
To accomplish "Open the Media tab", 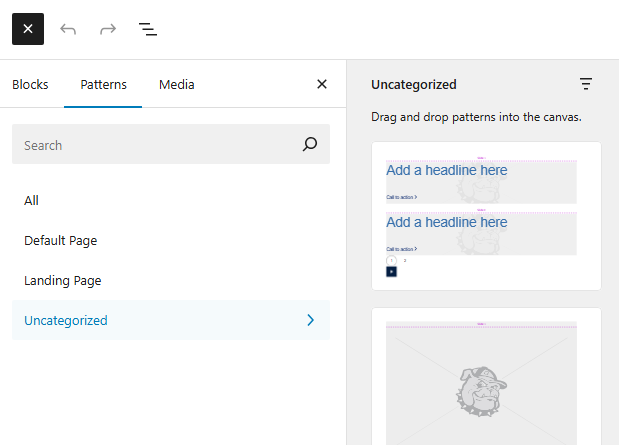I will point(176,84).
